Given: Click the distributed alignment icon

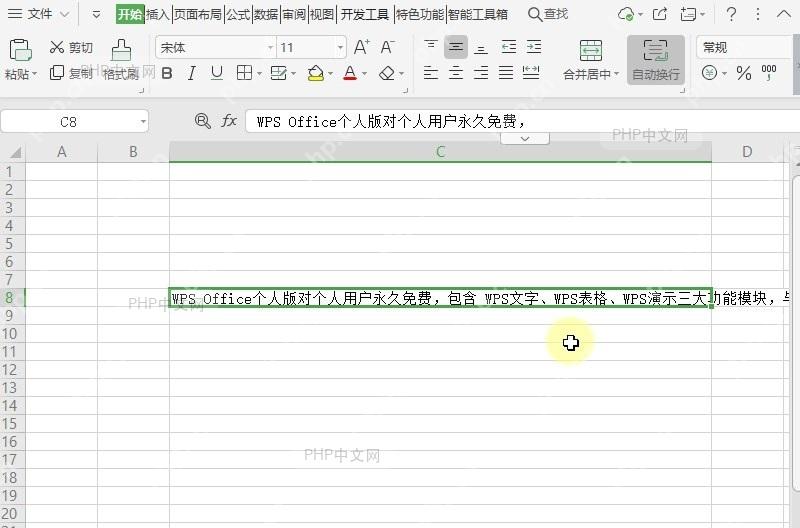Looking at the screenshot, I should pos(531,73).
